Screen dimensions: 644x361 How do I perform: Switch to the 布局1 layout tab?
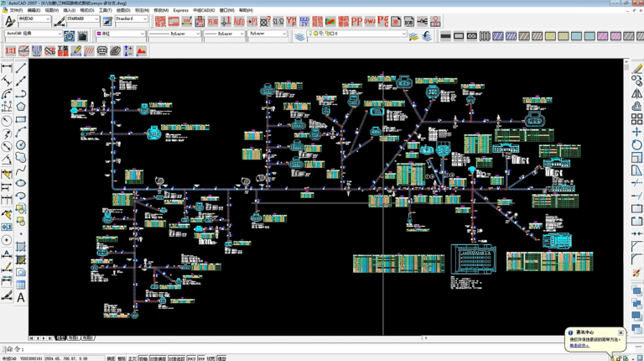click(74, 338)
